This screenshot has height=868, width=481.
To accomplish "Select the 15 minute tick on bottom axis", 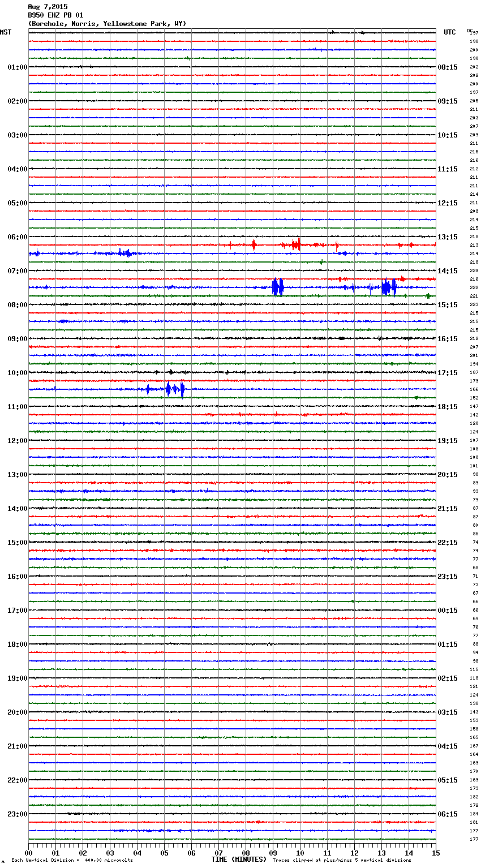I will click(436, 853).
